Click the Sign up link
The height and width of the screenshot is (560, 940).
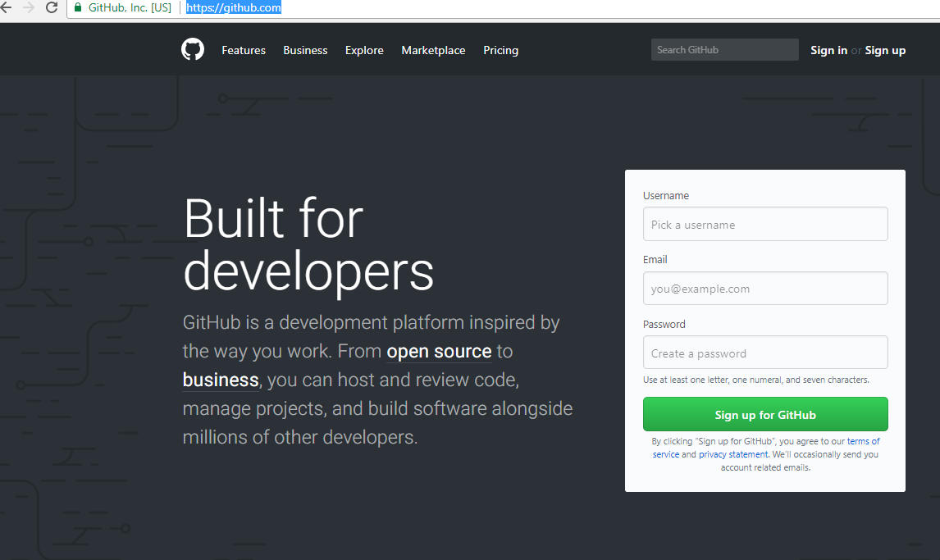click(x=885, y=50)
